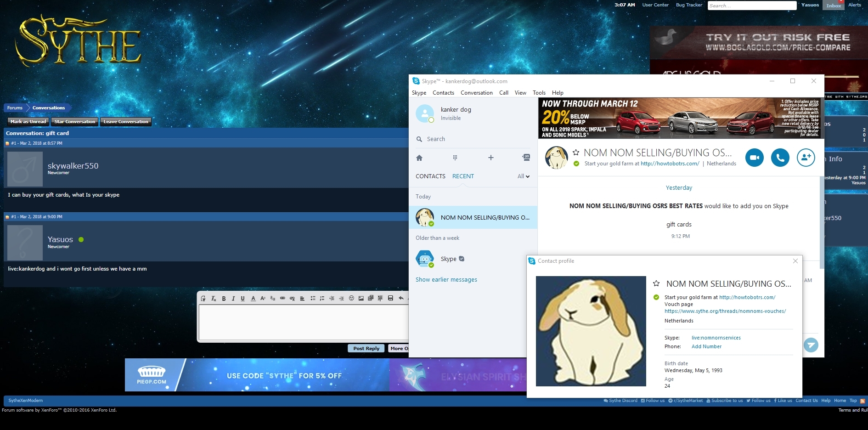Toggle italic in the forum editor
Screen dimensions: 868x430
coord(233,299)
